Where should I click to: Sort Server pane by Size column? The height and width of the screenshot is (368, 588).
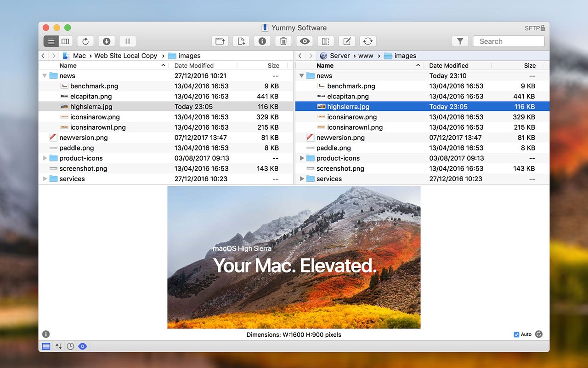[518, 65]
